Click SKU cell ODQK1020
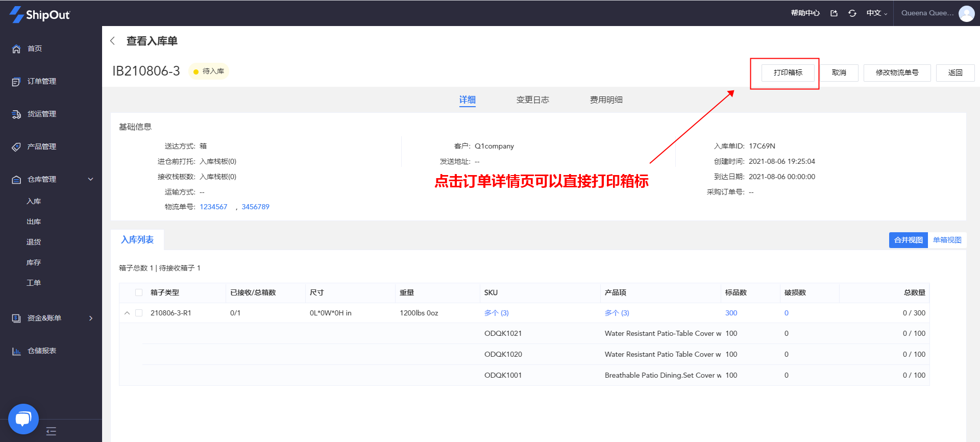 (x=503, y=354)
